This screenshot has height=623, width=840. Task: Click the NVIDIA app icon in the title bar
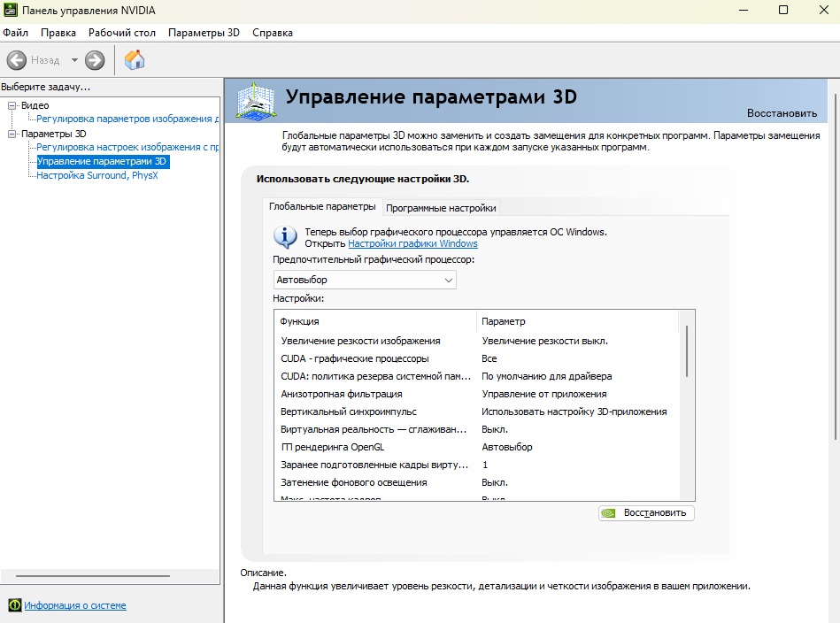10,11
